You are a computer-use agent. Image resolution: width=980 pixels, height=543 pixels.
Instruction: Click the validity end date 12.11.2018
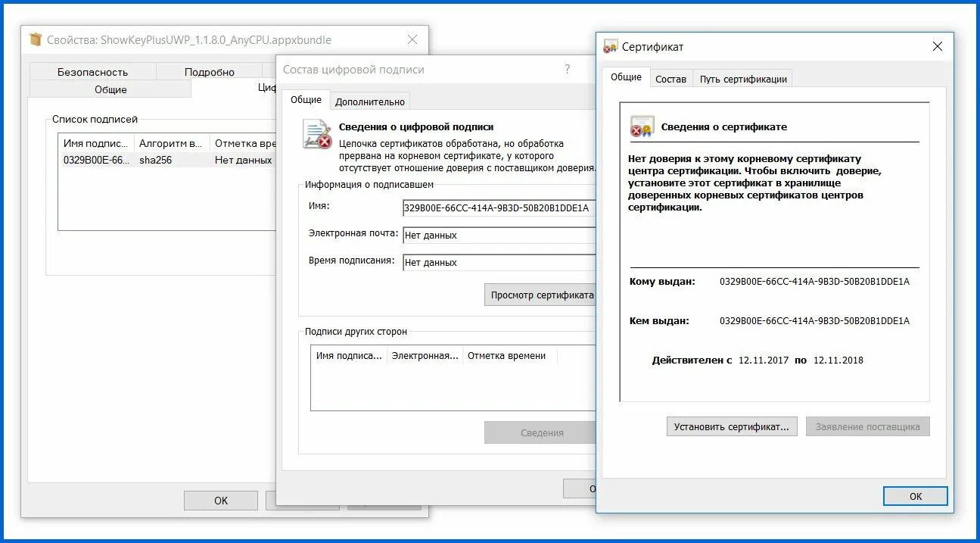point(838,360)
